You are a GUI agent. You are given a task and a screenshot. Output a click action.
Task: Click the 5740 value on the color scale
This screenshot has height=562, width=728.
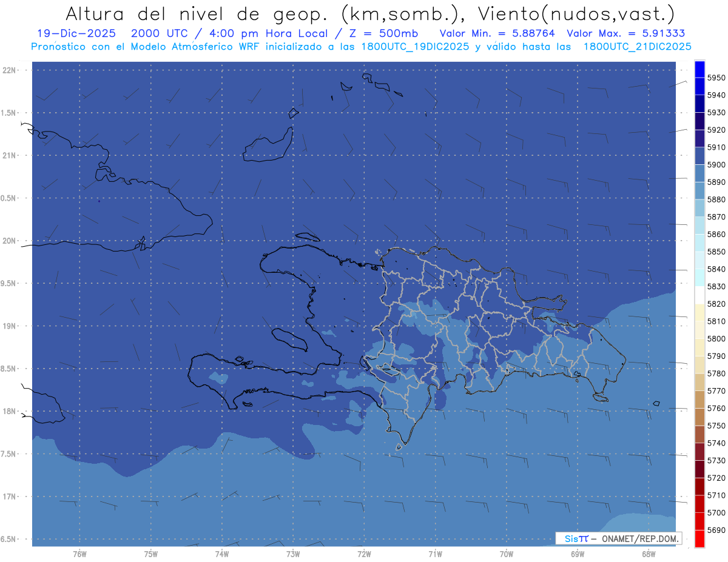pyautogui.click(x=716, y=443)
